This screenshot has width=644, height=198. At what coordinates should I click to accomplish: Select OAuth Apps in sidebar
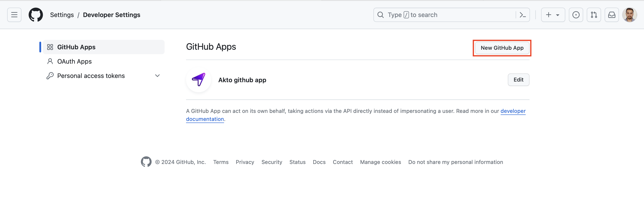point(74,61)
